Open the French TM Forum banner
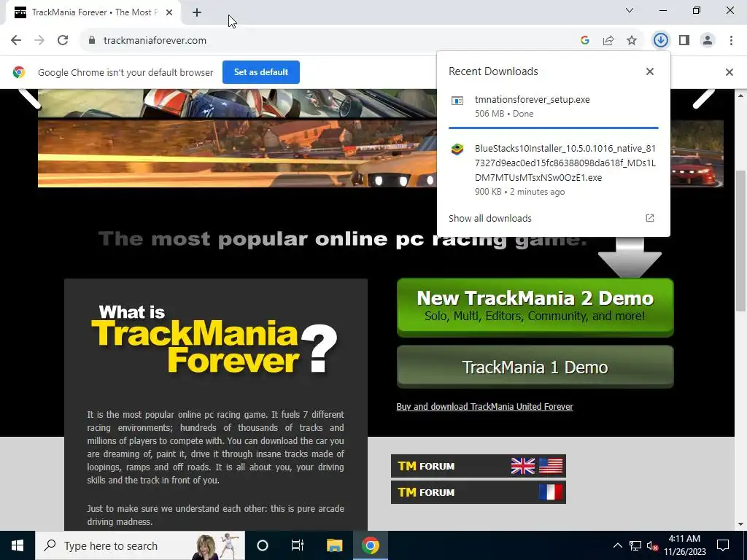This screenshot has width=747, height=560. 479,492
